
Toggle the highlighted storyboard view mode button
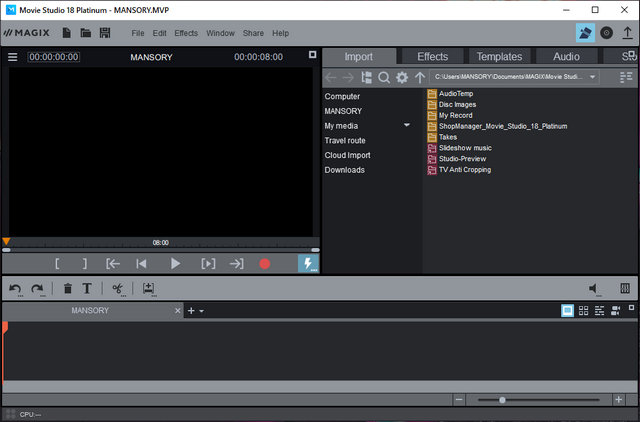[x=568, y=311]
